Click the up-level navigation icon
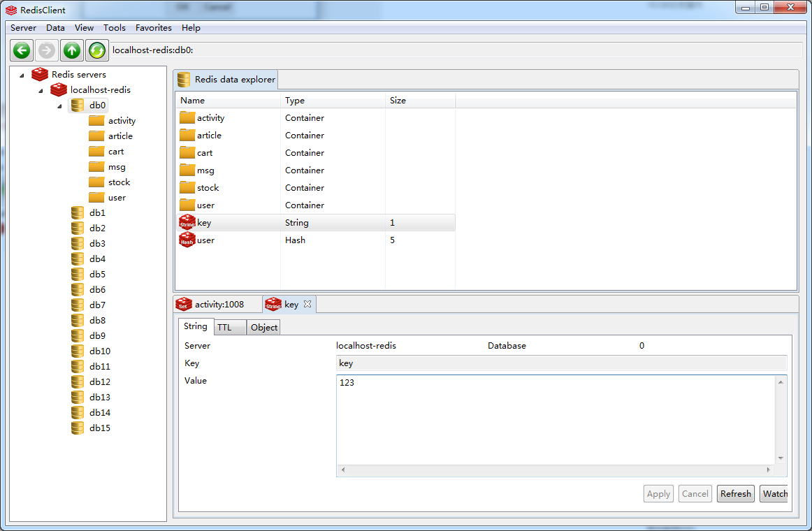The height and width of the screenshot is (531, 812). click(71, 50)
